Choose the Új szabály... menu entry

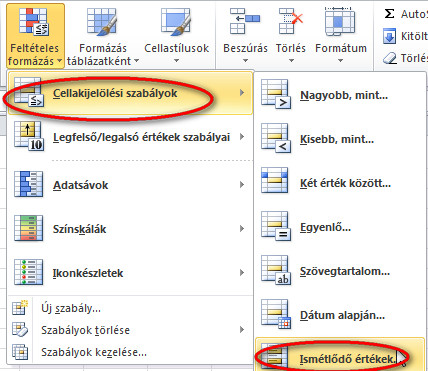tap(130, 308)
